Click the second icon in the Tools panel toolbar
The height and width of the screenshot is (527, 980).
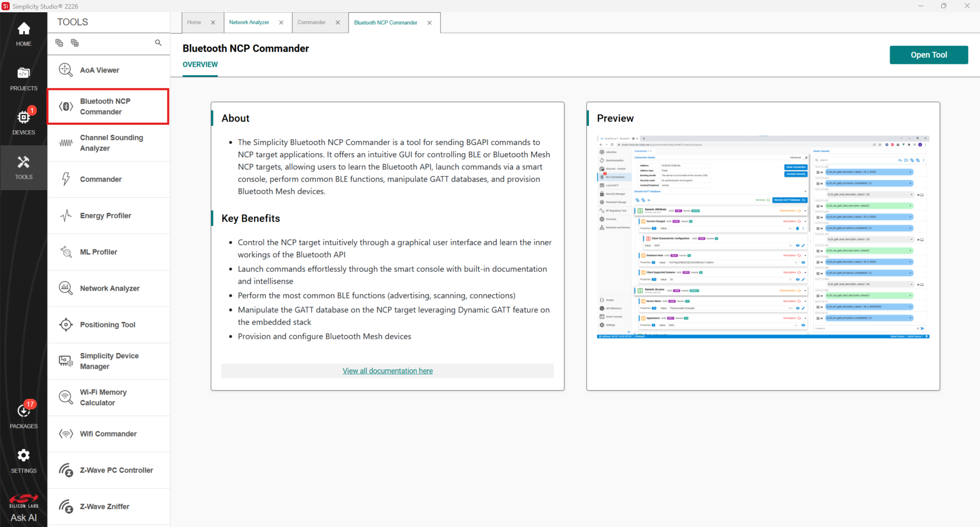pos(75,43)
